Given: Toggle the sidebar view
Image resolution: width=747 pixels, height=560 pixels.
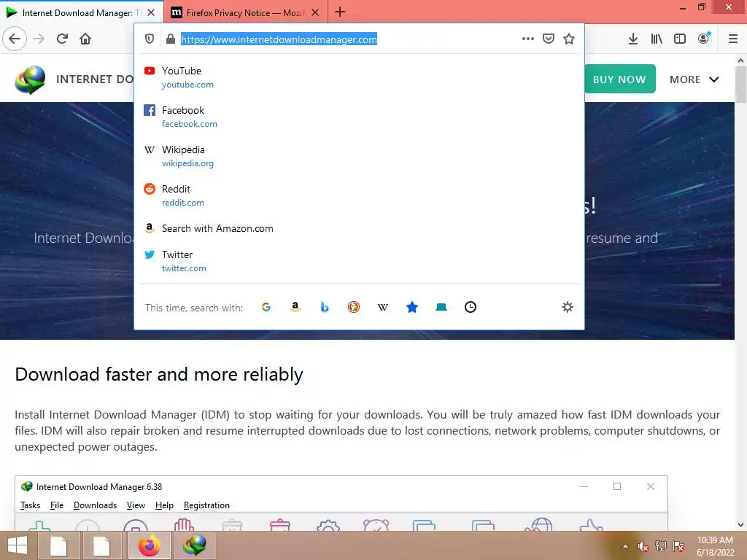Looking at the screenshot, I should click(680, 39).
